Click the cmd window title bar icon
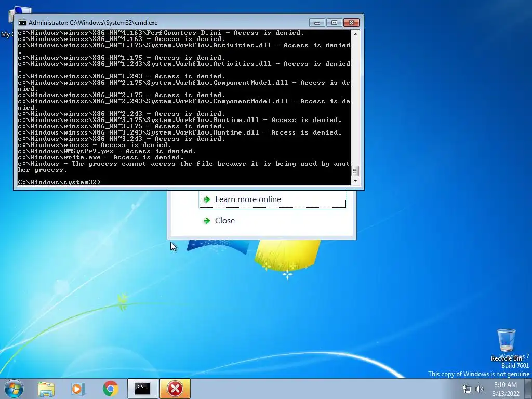Image resolution: width=532 pixels, height=399 pixels. (x=22, y=23)
